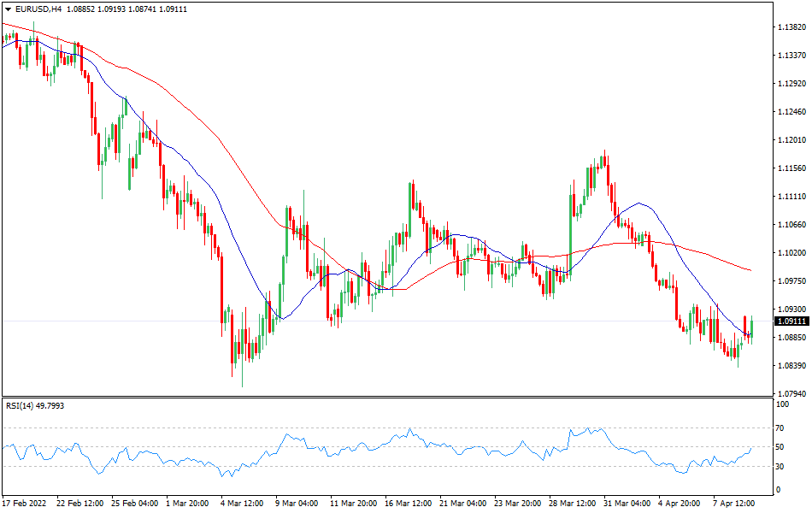The image size is (812, 513).
Task: Select the 17 Feb 2022 time axis label
Action: [x=27, y=504]
